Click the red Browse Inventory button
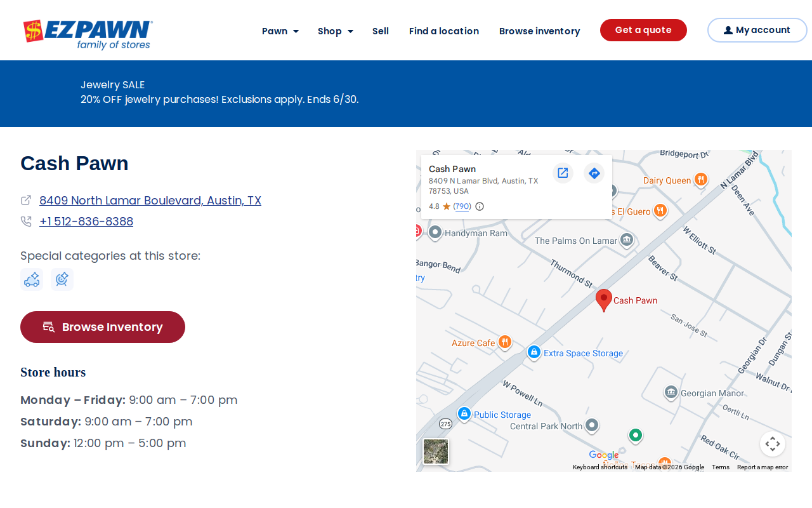 click(x=103, y=327)
